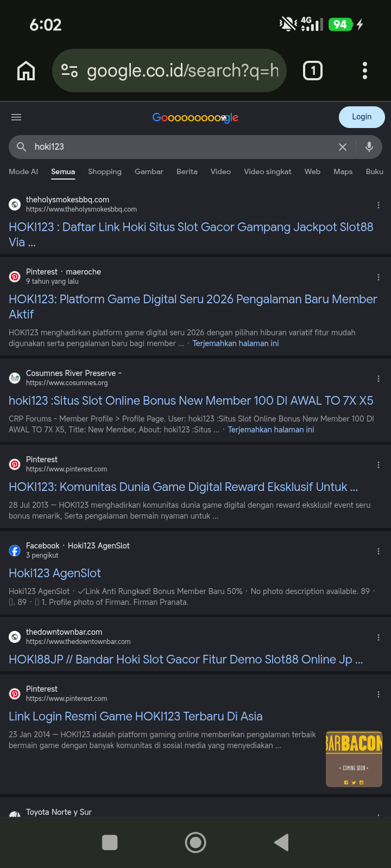Open HOKI123 Komunitas Dunia Game Digital result
Image resolution: width=391 pixels, height=868 pixels.
[x=184, y=487]
